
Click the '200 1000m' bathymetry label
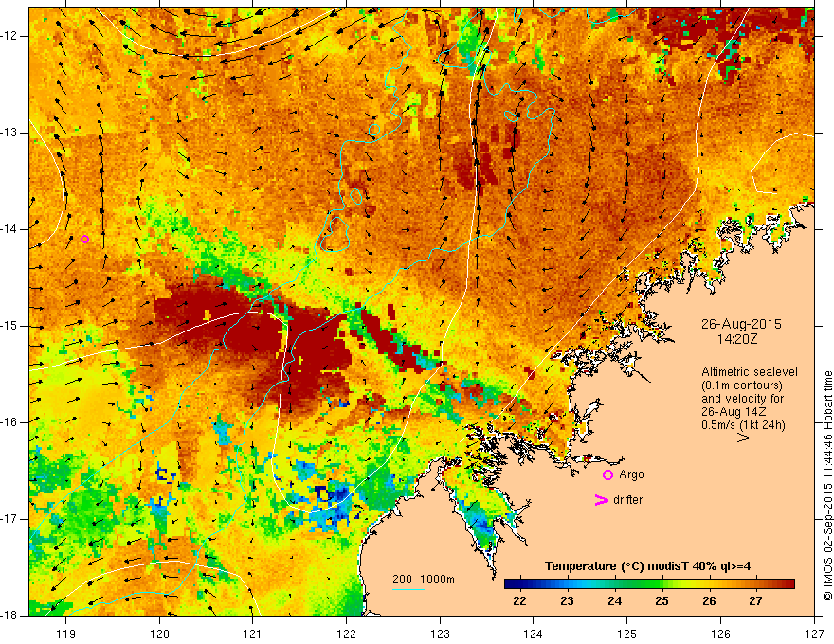tap(424, 580)
